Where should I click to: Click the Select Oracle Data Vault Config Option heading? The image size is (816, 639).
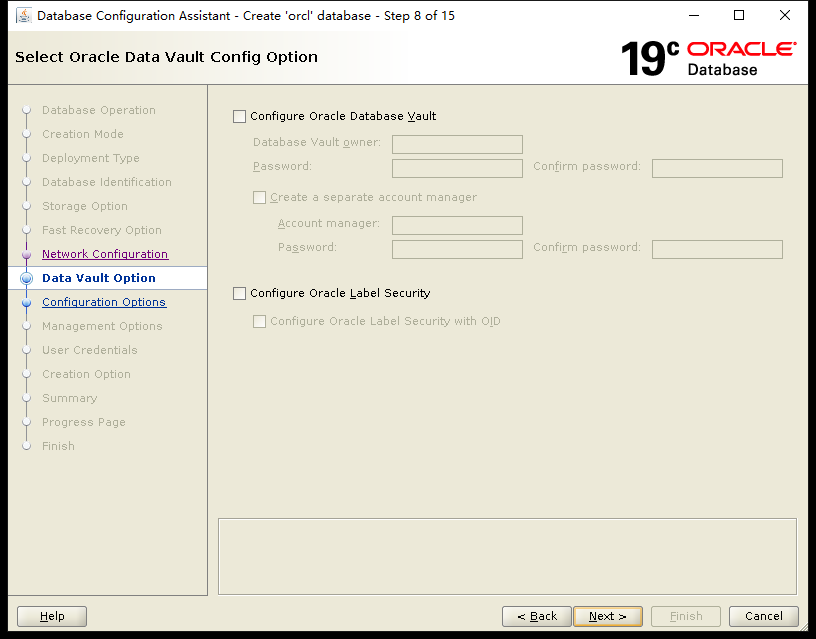[x=167, y=57]
